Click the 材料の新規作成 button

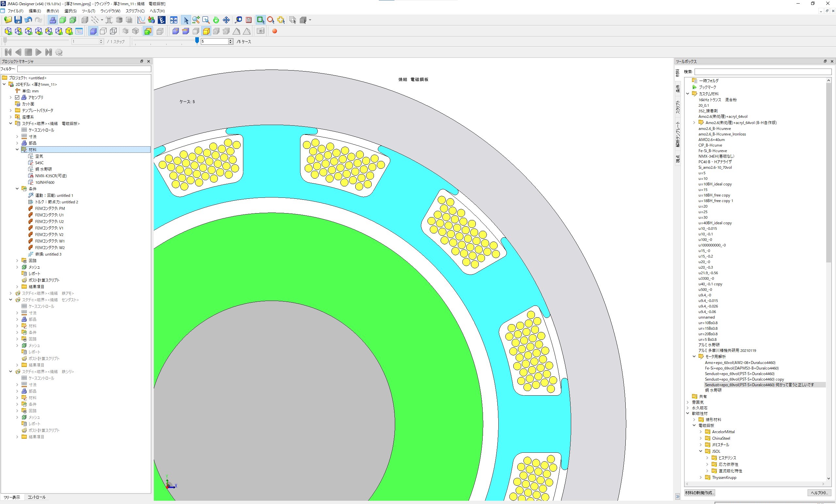699,493
